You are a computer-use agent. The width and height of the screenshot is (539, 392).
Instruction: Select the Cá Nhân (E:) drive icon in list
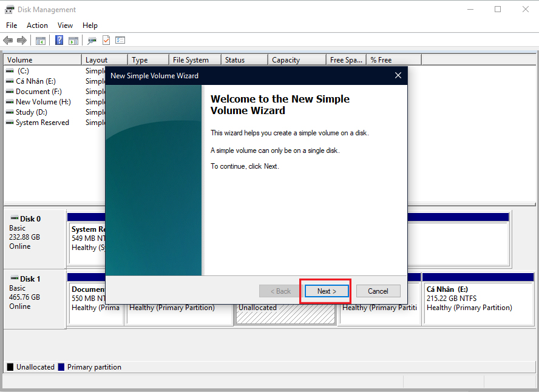10,81
